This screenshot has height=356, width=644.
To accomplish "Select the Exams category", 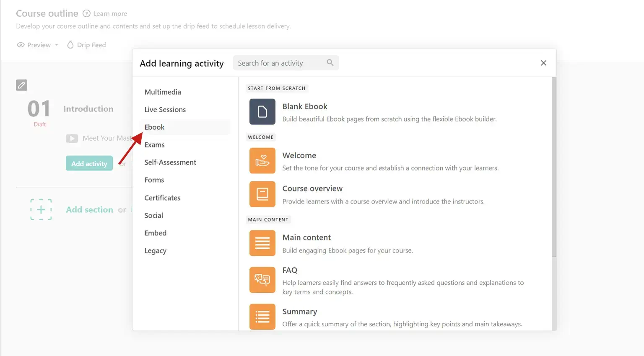I will click(x=154, y=144).
